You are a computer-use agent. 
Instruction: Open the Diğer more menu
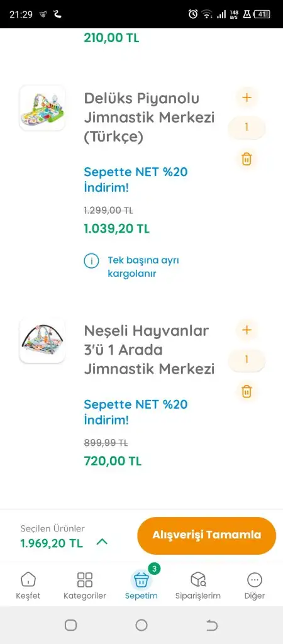[x=255, y=586]
